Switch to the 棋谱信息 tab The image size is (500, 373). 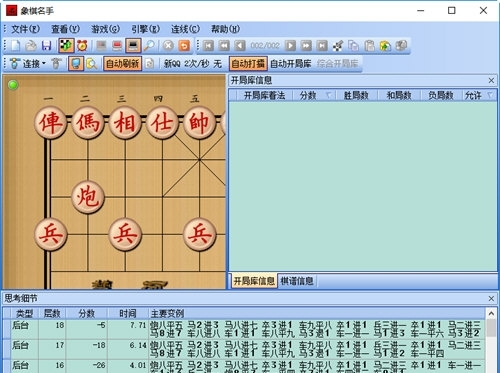297,281
